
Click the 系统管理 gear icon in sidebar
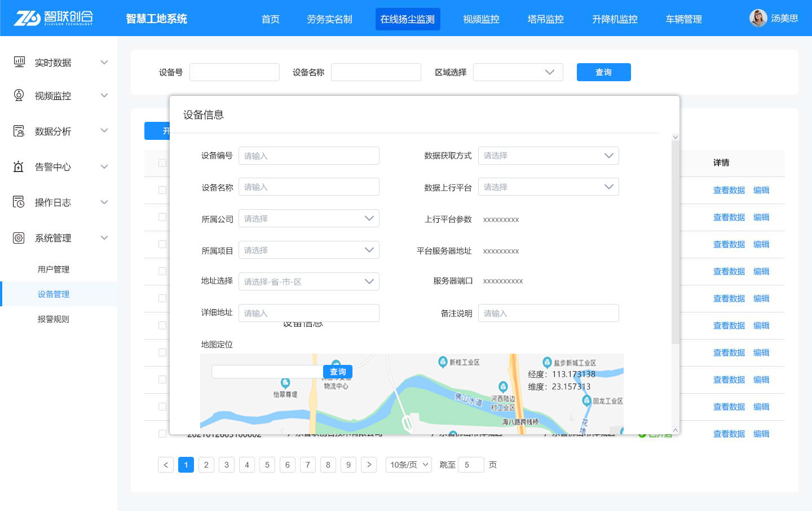coord(19,237)
